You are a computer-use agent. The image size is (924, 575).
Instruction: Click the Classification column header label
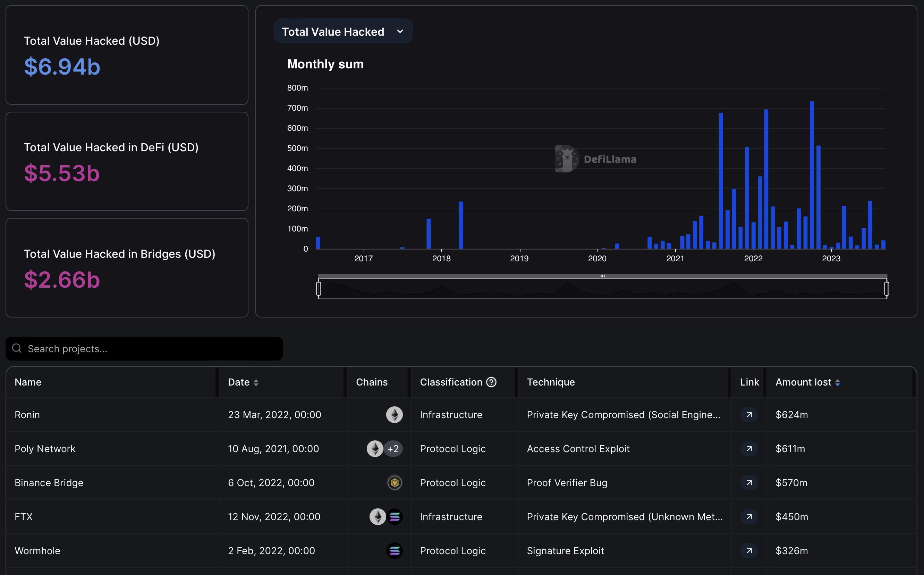[451, 382]
